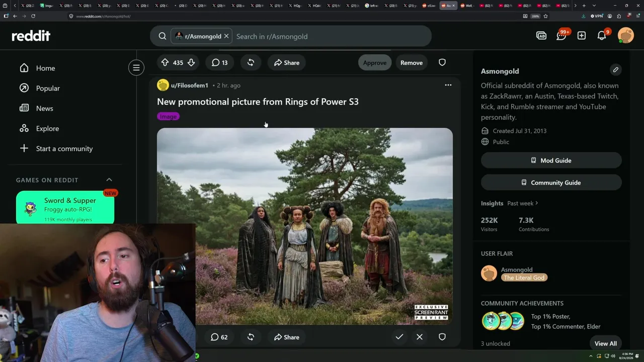Create a new post with plus icon
644x362 pixels.
click(582, 36)
